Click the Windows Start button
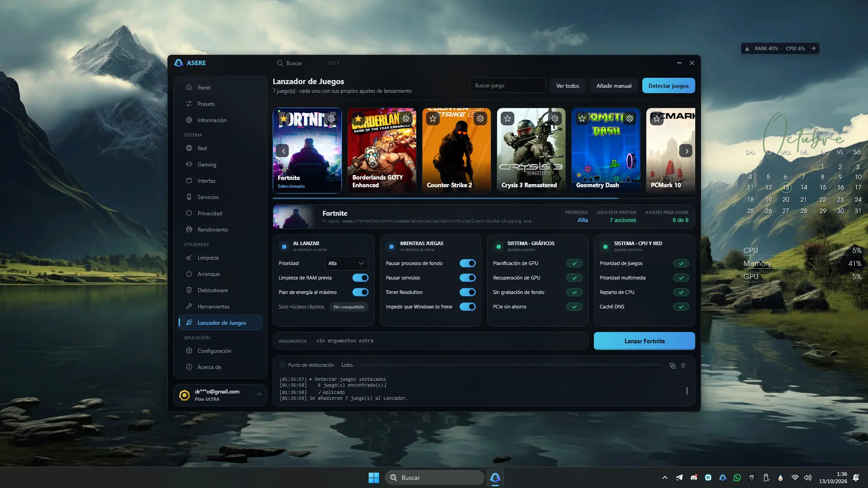868x488 pixels. (x=374, y=478)
